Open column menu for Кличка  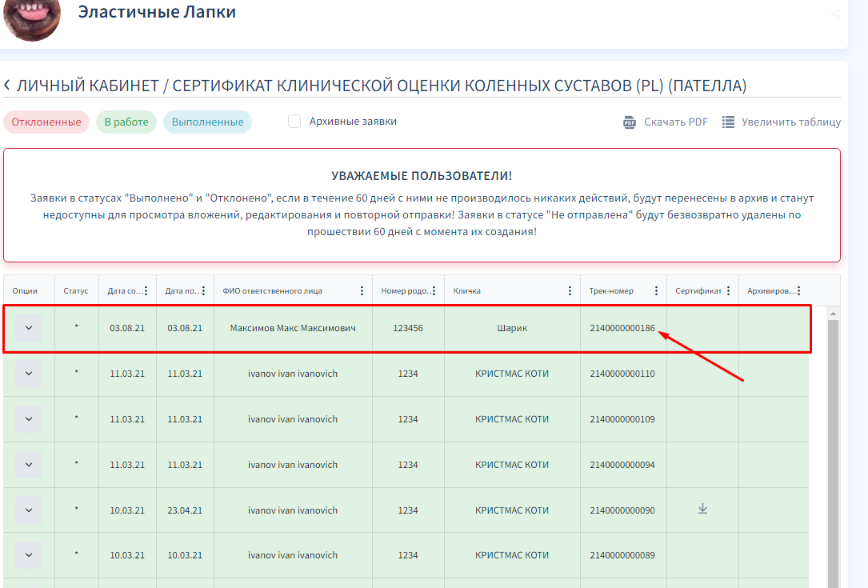click(x=570, y=291)
